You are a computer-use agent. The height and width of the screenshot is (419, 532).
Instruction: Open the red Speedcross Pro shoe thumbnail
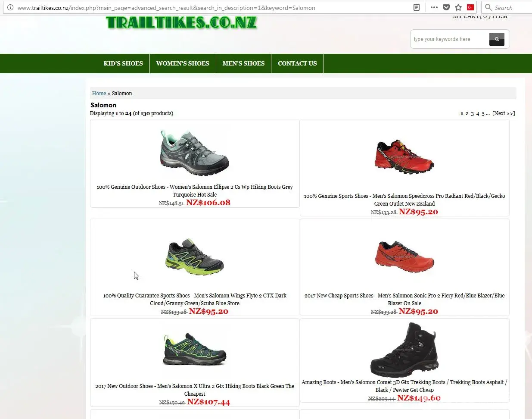404,156
